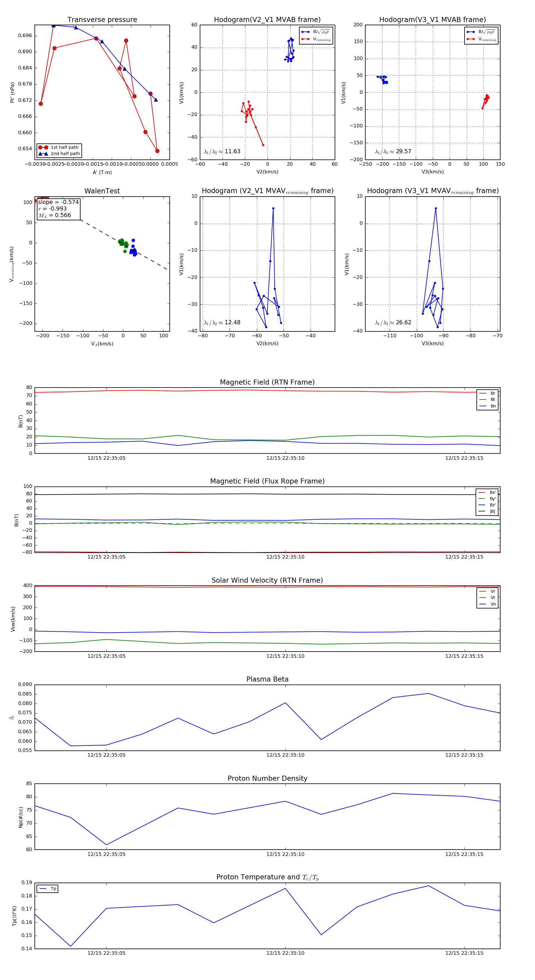Click 12/15 22:35:05 tick under Magnetic Field RTN
This screenshot has height=980, width=535.
click(x=106, y=458)
